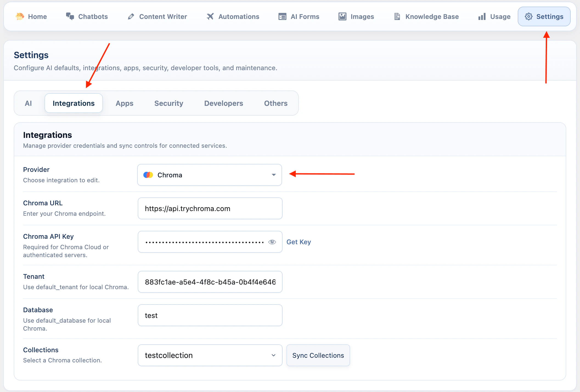
Task: Click the Collections label
Action: 41,350
